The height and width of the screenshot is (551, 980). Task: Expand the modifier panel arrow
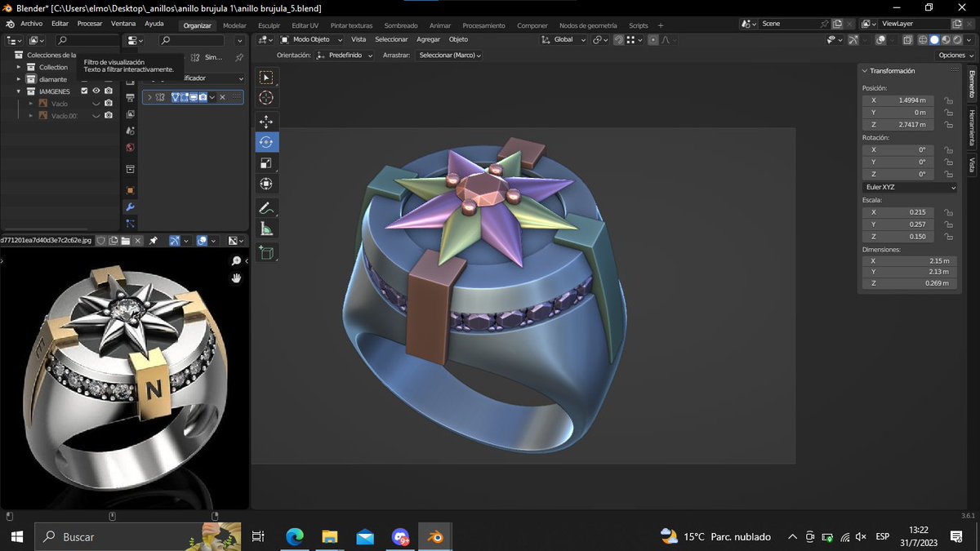[x=149, y=97]
